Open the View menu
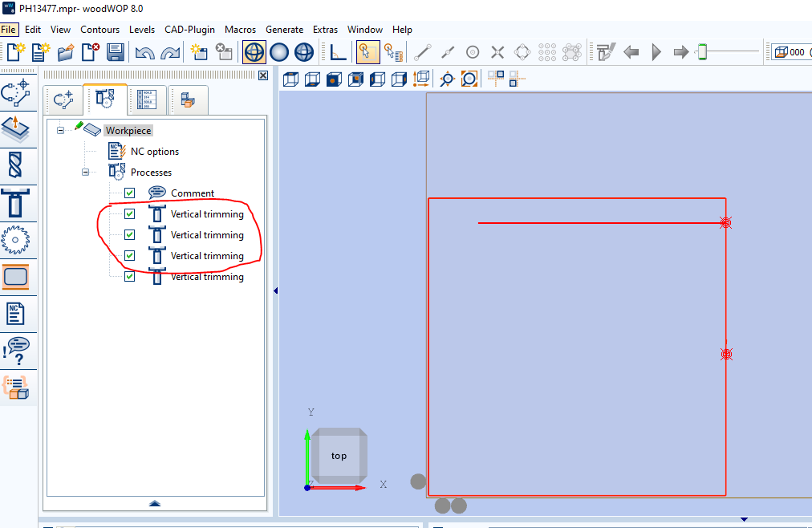Viewport: 812px width, 528px height. pyautogui.click(x=61, y=30)
